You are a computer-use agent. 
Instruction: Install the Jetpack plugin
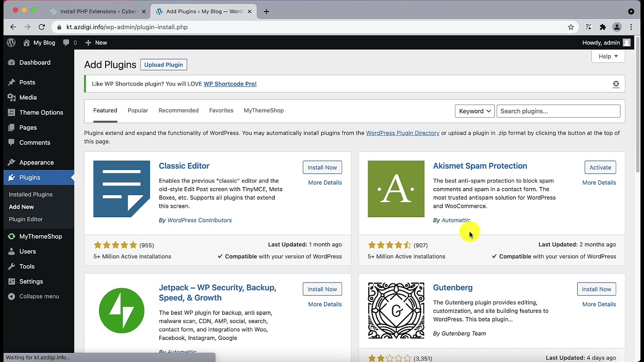pos(323,289)
